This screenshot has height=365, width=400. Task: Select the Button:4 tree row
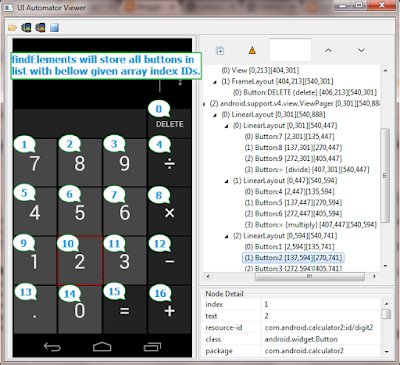(289, 191)
